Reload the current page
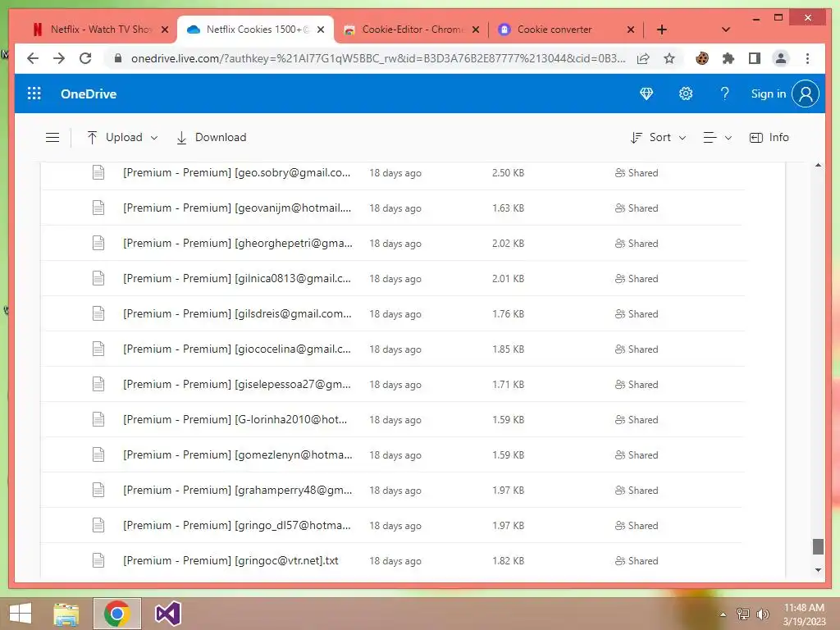840x630 pixels. coord(85,58)
